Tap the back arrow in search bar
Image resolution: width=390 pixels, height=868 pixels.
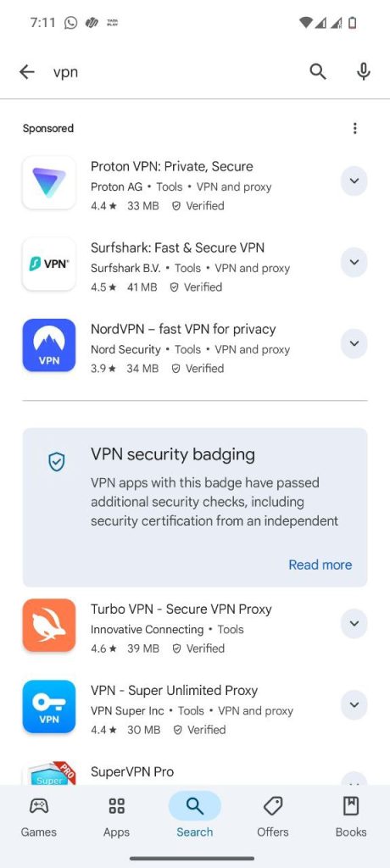click(26, 71)
